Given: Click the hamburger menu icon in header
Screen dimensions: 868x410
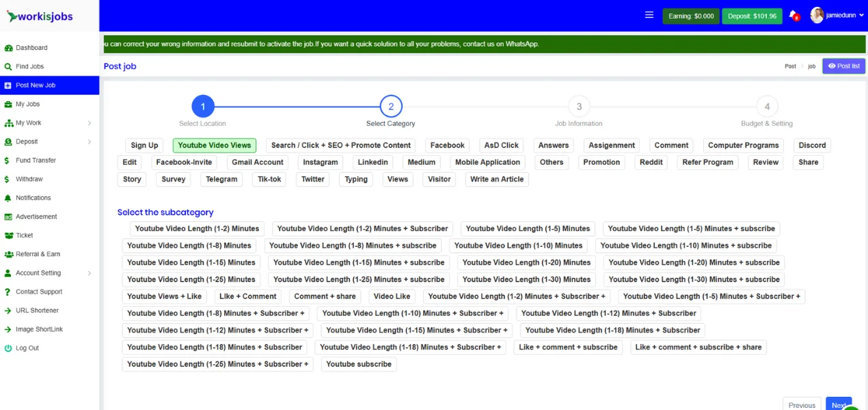Looking at the screenshot, I should pyautogui.click(x=649, y=15).
